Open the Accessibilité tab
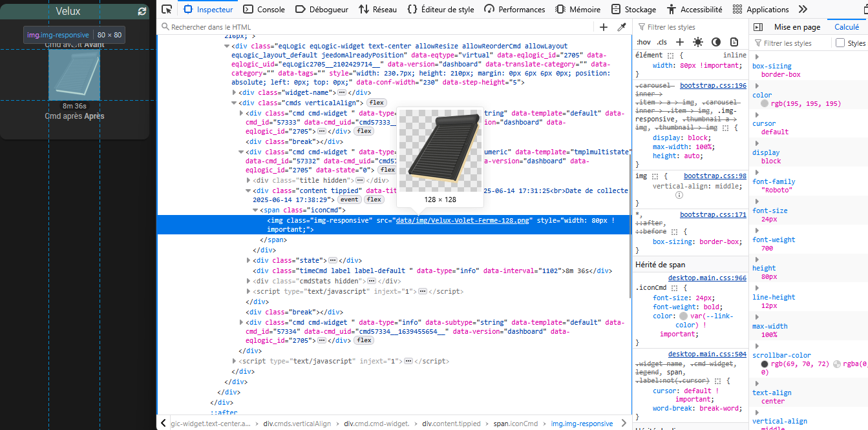 [x=695, y=9]
